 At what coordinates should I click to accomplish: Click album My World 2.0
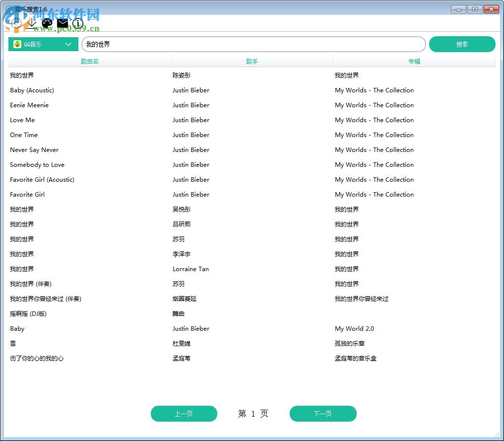pyautogui.click(x=355, y=329)
